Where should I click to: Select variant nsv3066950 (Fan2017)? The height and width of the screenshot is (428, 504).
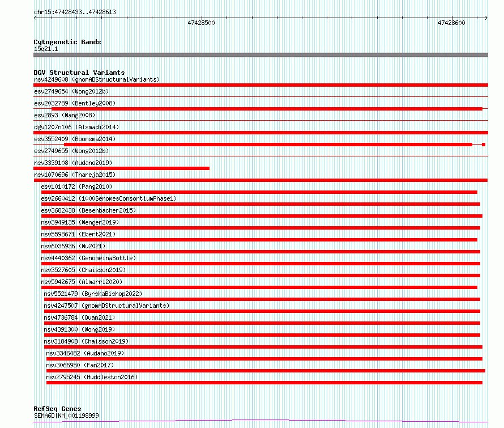point(80,365)
